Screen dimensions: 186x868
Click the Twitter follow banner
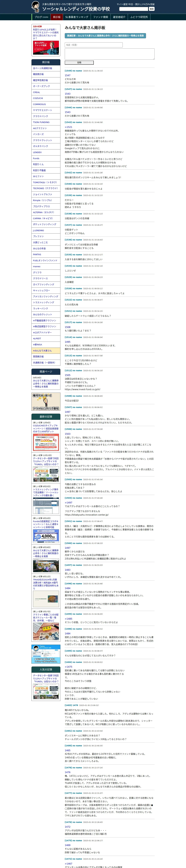(x=46, y=654)
